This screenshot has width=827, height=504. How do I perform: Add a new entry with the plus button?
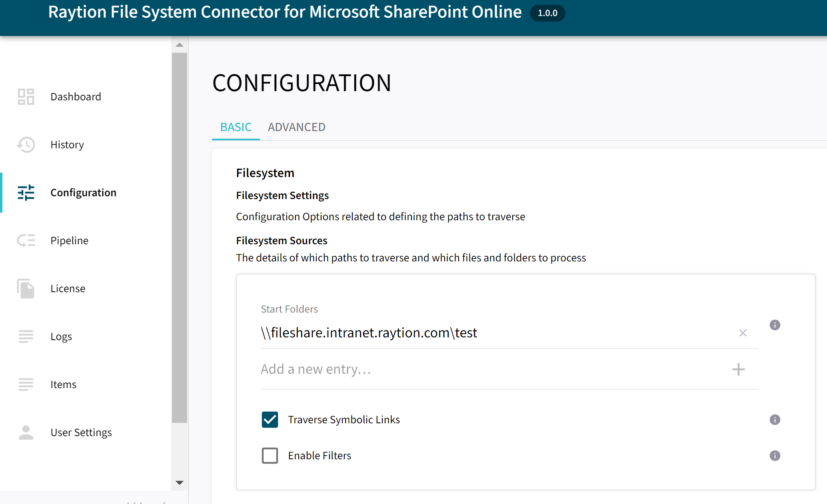point(738,369)
